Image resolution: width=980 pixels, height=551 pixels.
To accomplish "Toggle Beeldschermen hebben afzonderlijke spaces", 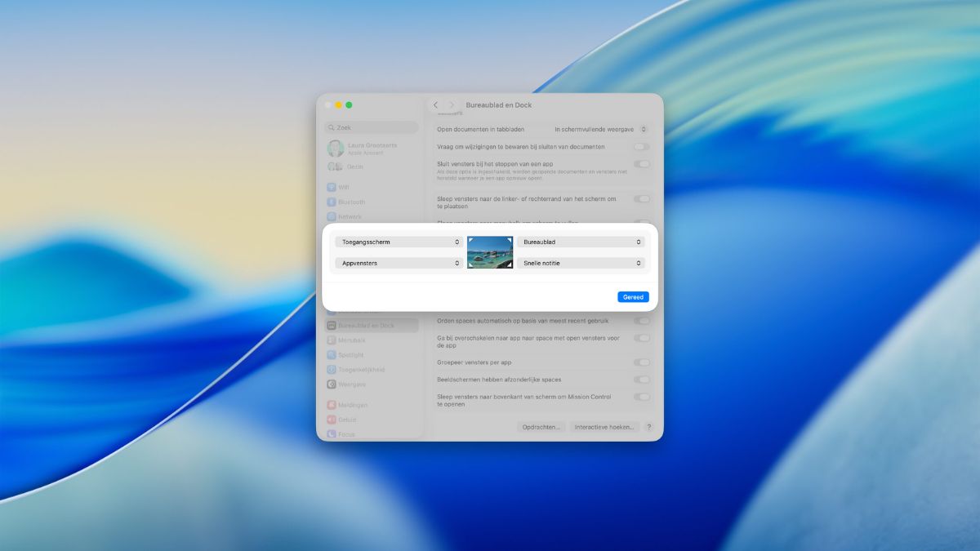I will click(641, 378).
